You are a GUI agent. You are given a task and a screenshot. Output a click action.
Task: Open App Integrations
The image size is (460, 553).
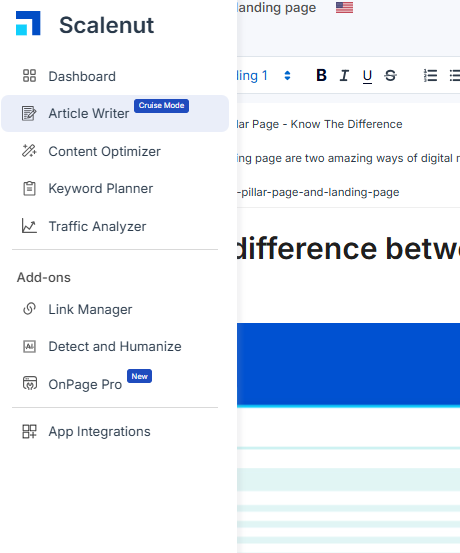(x=115, y=431)
